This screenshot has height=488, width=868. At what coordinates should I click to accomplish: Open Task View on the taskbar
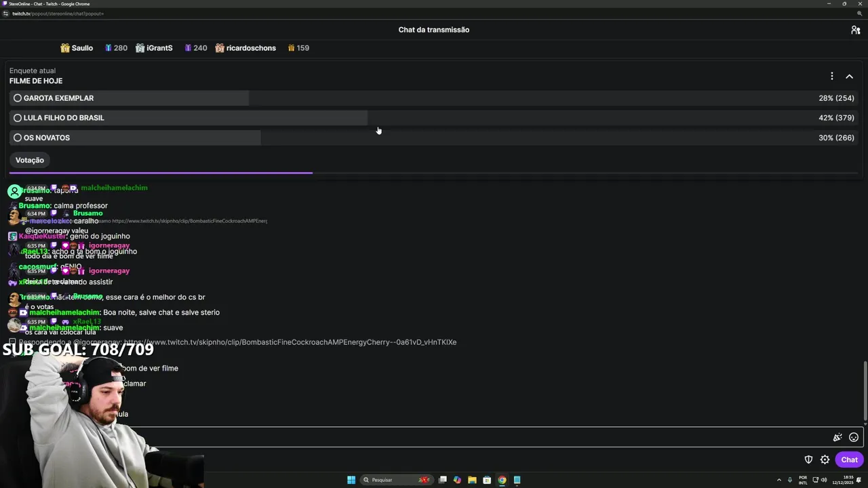click(x=443, y=480)
